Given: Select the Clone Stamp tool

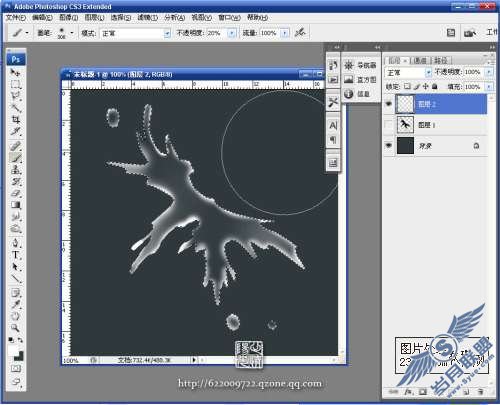Looking at the screenshot, I should pyautogui.click(x=15, y=169).
